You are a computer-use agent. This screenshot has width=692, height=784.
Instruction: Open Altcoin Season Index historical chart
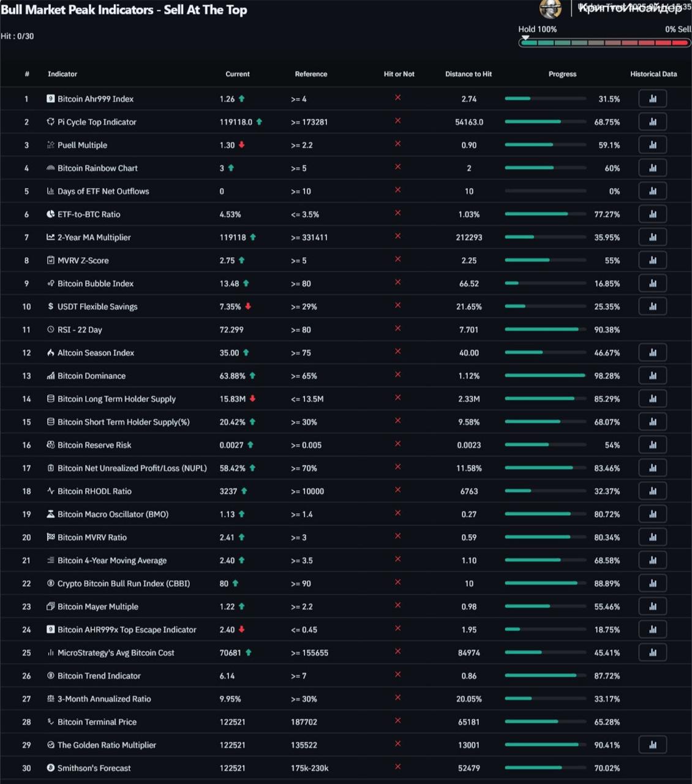652,353
